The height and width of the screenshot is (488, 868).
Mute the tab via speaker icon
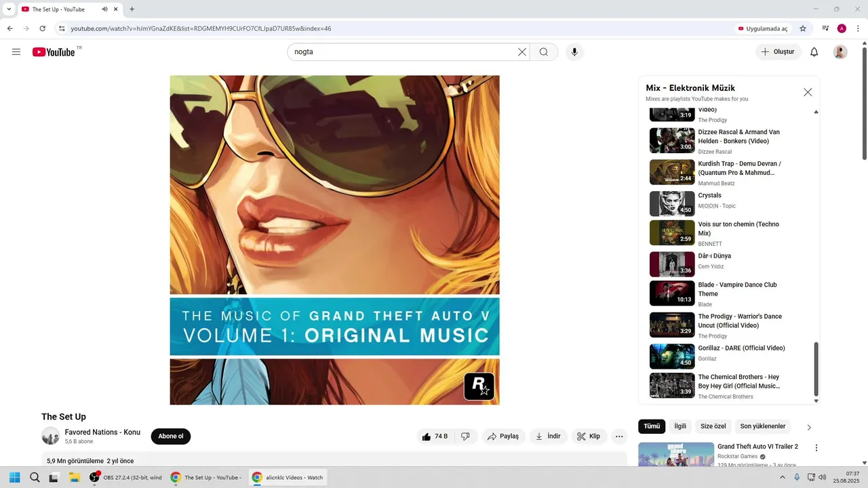coord(105,9)
